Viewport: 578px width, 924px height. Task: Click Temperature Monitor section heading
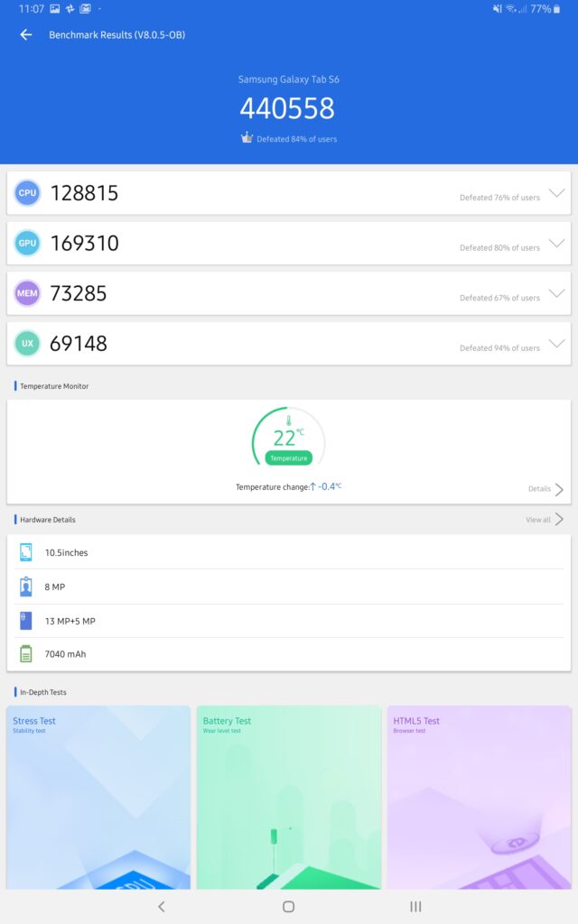(x=54, y=386)
